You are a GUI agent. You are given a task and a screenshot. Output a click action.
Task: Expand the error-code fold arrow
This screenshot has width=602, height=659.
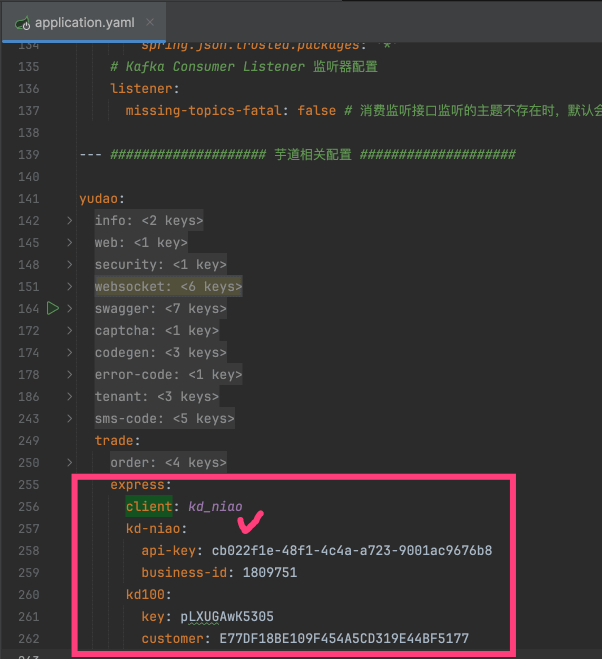pos(69,374)
